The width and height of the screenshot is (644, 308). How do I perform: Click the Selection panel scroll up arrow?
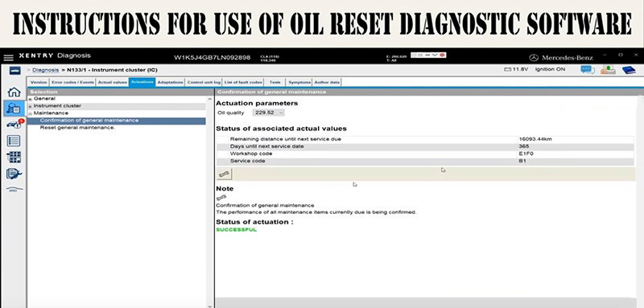pyautogui.click(x=210, y=99)
